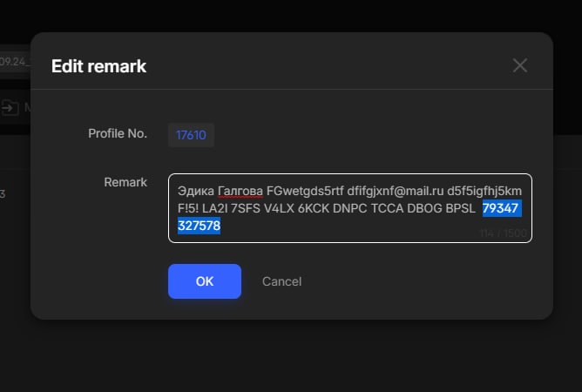Click the OK button
The image size is (582, 392).
(204, 281)
